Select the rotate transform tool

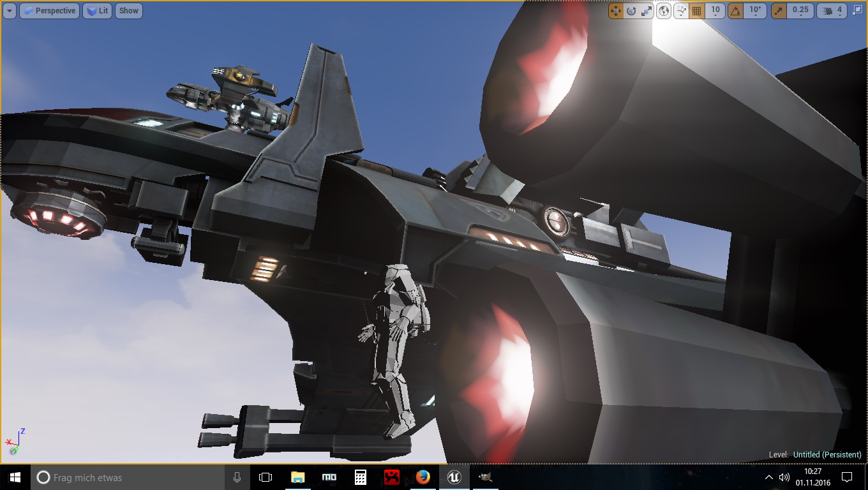click(631, 11)
